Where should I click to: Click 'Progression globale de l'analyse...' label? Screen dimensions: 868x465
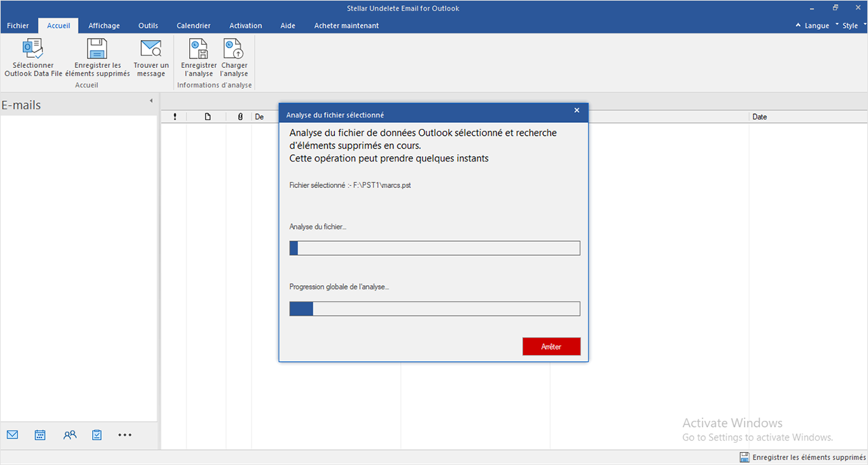[x=339, y=287]
